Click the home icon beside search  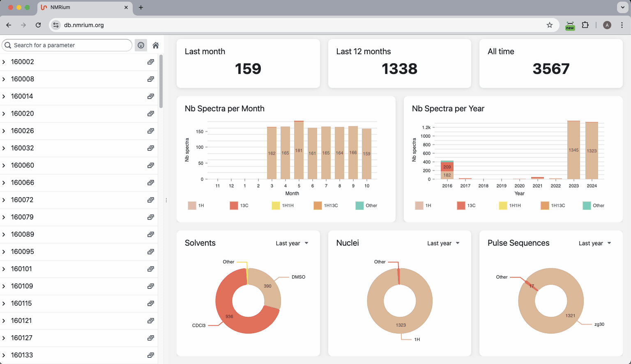(x=156, y=45)
